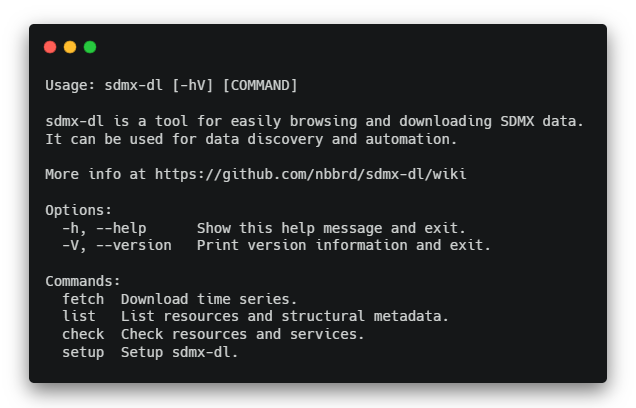Click 'Download time series.' description text
This screenshot has width=636, height=408.
click(209, 298)
